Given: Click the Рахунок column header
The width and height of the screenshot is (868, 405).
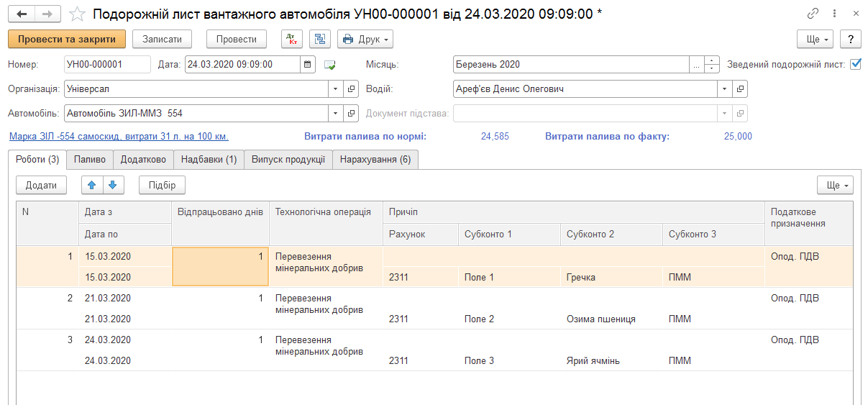Looking at the screenshot, I should click(421, 234).
